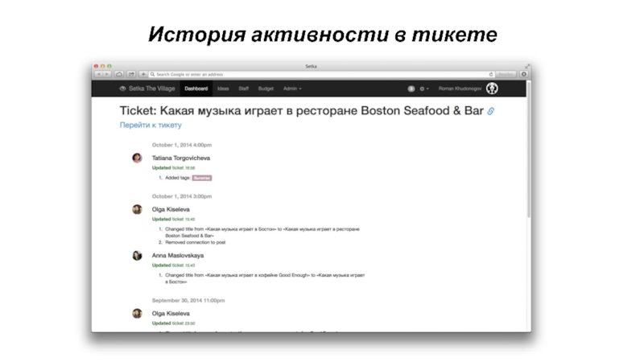Open Olga Kiseleva's avatar at 15:45 update
This screenshot has height=362, width=644.
point(137,209)
